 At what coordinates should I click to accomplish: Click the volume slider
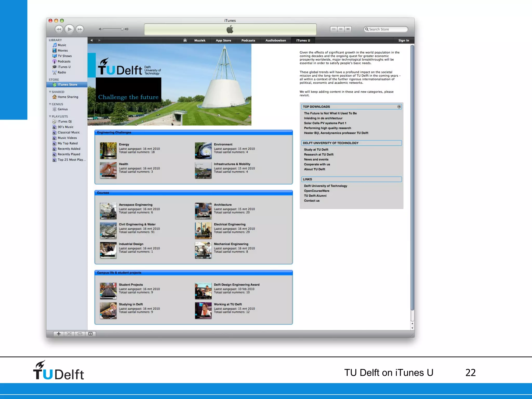click(113, 29)
